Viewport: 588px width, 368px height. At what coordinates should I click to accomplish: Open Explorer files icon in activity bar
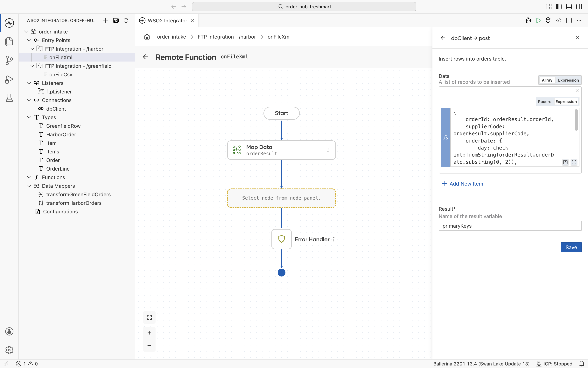9,42
